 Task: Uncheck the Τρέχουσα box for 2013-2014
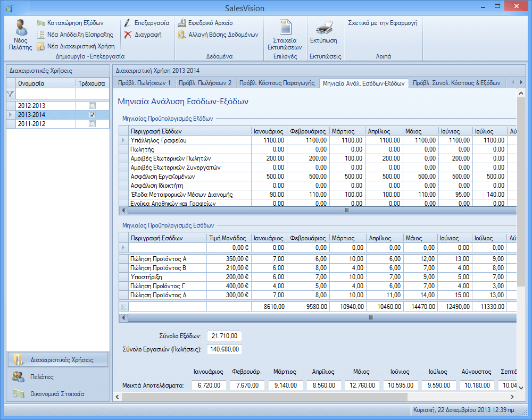(x=93, y=115)
